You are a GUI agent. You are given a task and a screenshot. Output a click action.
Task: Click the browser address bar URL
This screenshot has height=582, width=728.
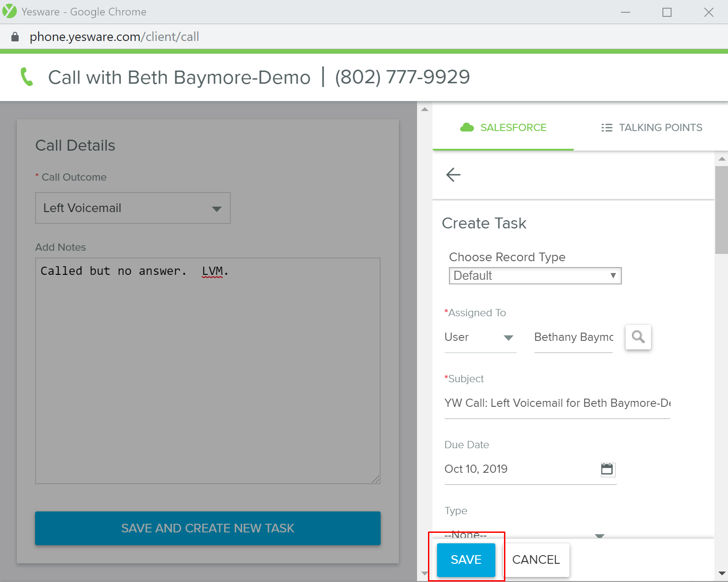pyautogui.click(x=114, y=37)
